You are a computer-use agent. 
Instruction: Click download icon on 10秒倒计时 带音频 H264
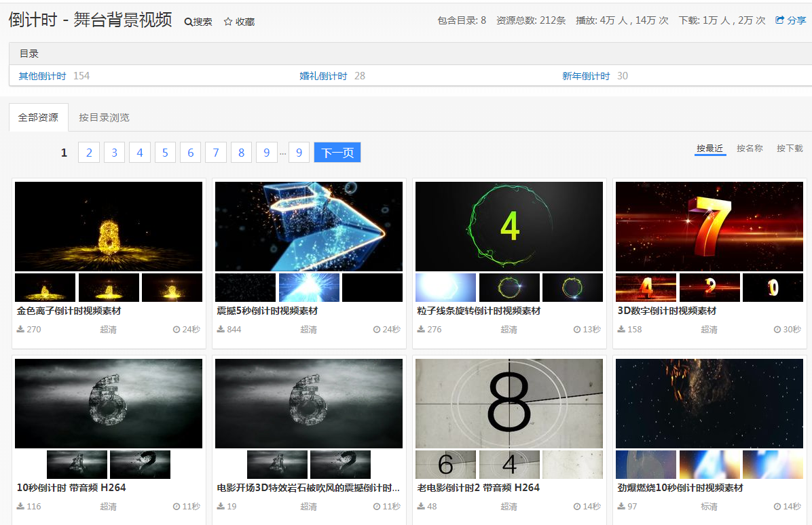[x=21, y=507]
